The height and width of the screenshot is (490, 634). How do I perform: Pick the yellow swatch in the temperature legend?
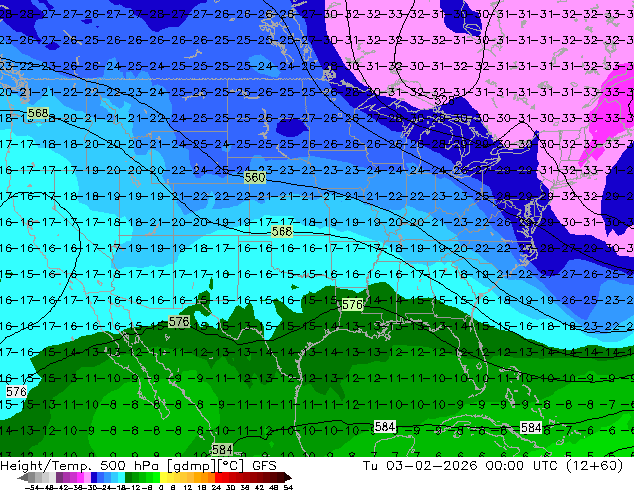pyautogui.click(x=163, y=477)
